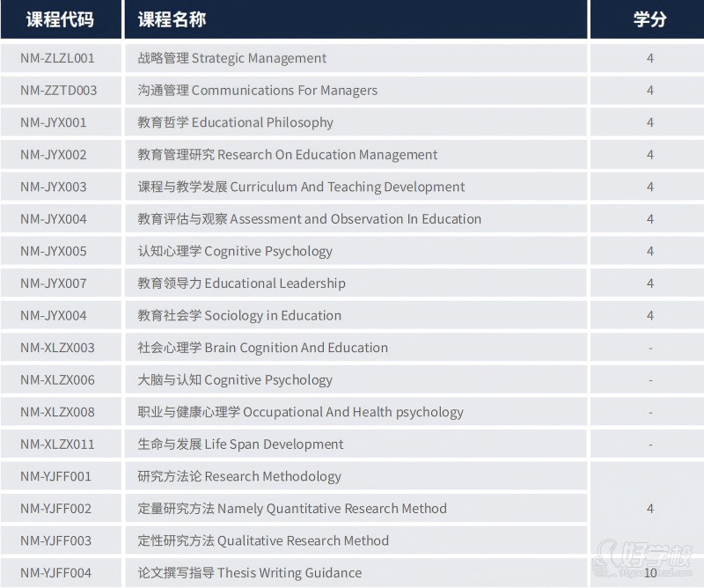704x588 pixels.
Task: Click the 课程代码 column header
Action: click(60, 19)
